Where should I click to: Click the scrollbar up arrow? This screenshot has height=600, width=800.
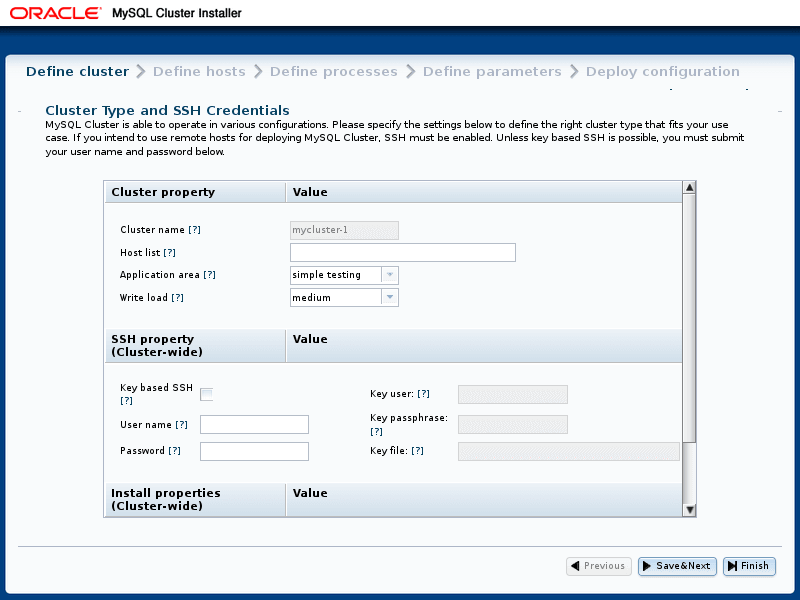coord(689,187)
